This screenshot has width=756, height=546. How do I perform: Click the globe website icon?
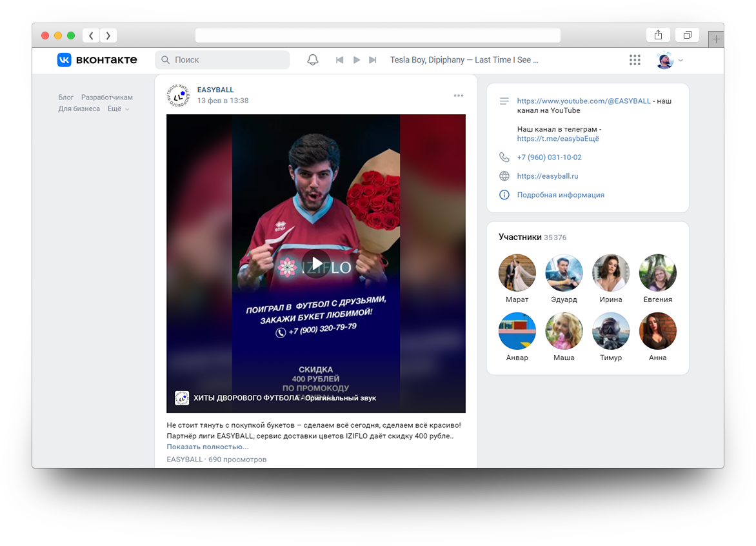tap(504, 176)
